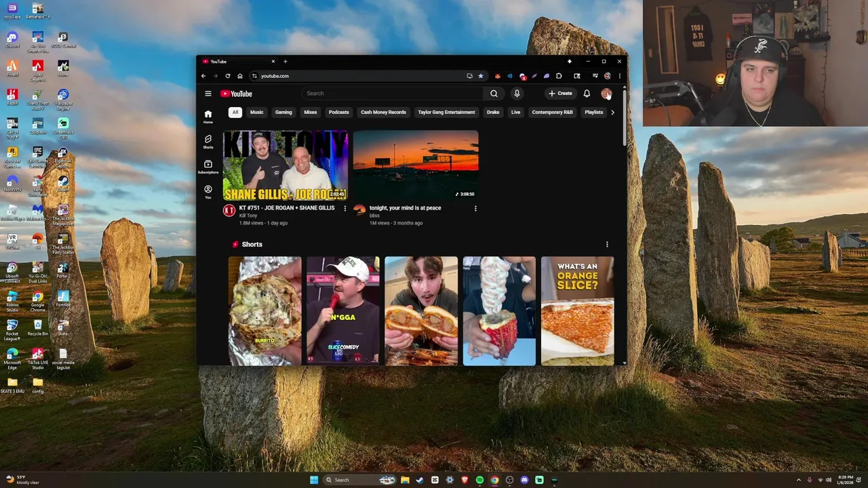Open Steam desktop shortcut

[63, 184]
